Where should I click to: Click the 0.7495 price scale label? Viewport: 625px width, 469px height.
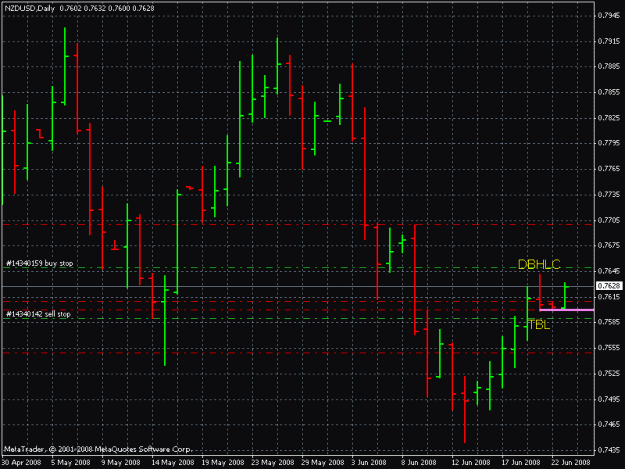pyautogui.click(x=609, y=399)
